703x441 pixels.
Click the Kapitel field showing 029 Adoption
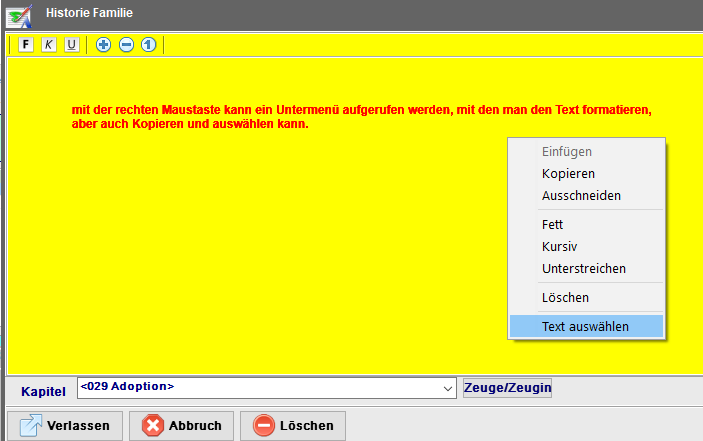click(x=267, y=388)
